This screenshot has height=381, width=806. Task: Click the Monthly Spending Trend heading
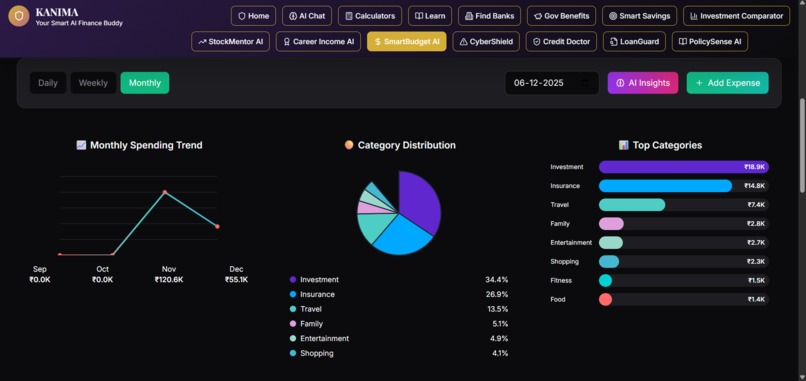(146, 145)
